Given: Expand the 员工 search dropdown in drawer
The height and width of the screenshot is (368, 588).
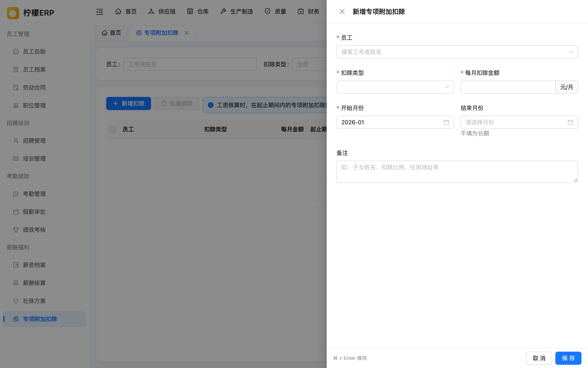Looking at the screenshot, I should 457,52.
